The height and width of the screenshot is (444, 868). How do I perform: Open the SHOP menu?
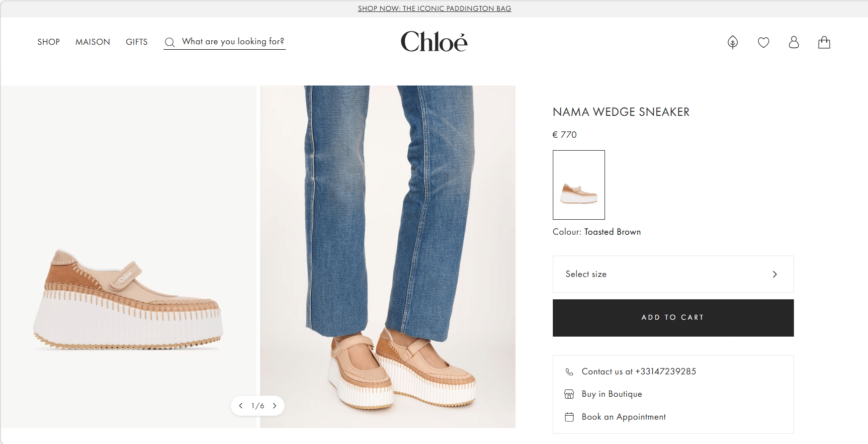(x=48, y=42)
